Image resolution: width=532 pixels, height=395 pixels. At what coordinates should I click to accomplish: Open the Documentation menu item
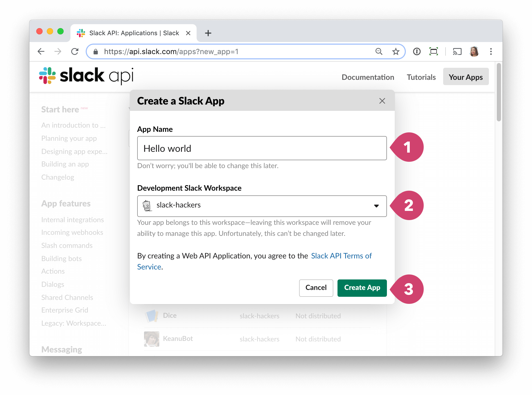[x=367, y=77]
